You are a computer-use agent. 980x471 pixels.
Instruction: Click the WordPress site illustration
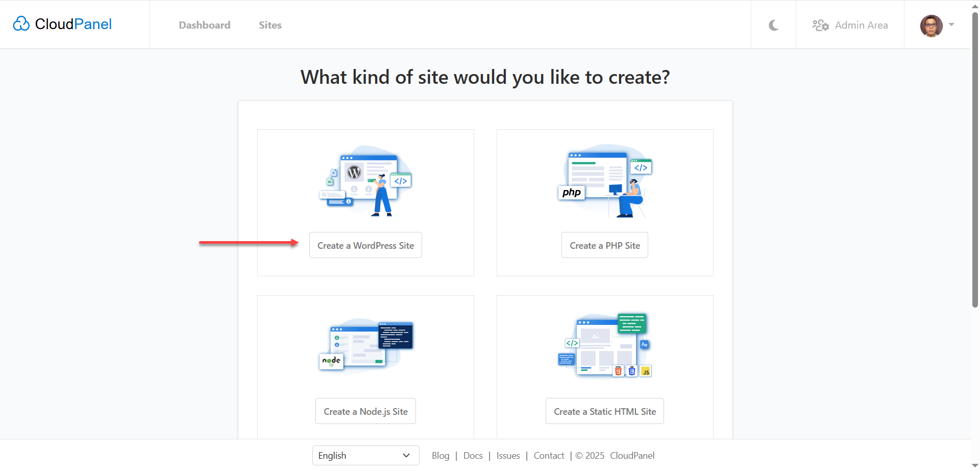(x=365, y=181)
